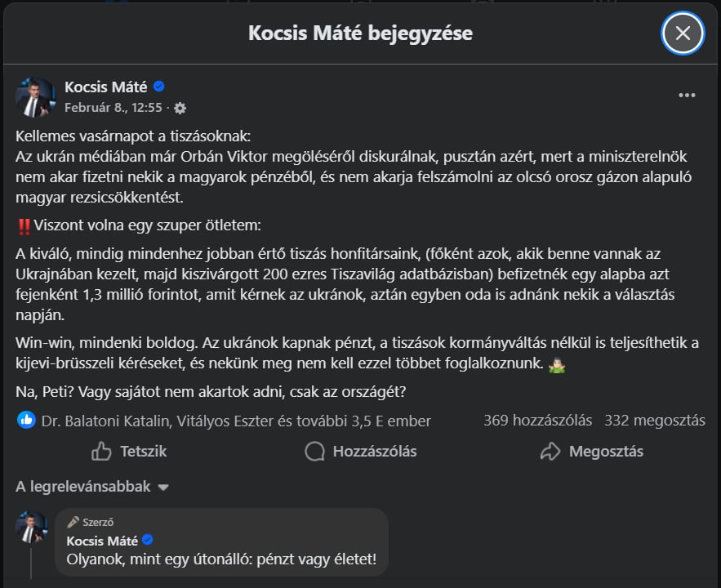Open the three-dot post options menu
The width and height of the screenshot is (721, 588).
click(687, 95)
